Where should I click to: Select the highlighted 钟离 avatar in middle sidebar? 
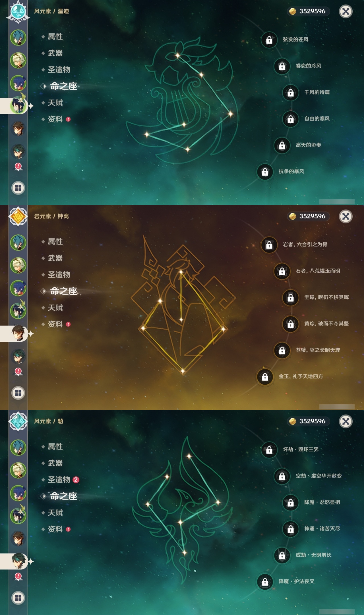(18, 333)
